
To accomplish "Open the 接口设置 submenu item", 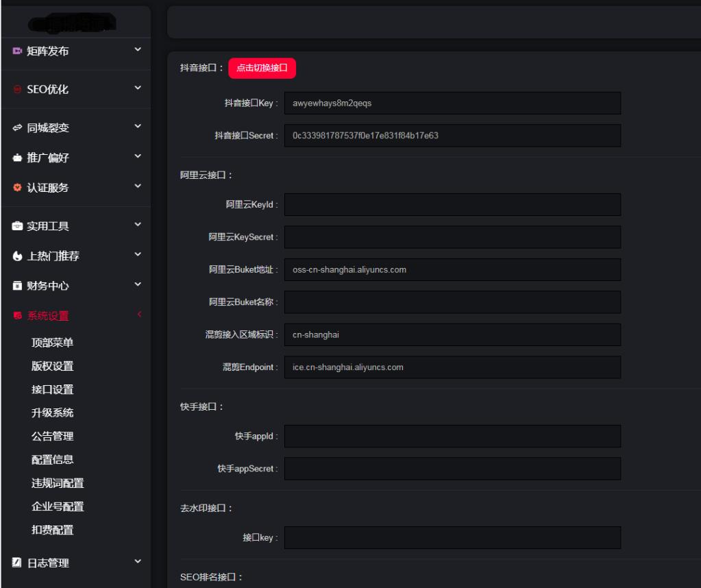I will pos(53,389).
